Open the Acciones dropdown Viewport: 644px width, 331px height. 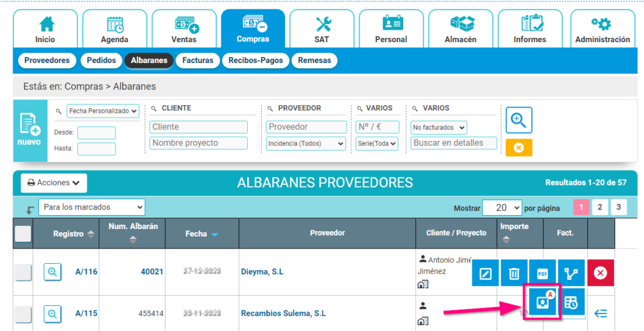tap(54, 183)
